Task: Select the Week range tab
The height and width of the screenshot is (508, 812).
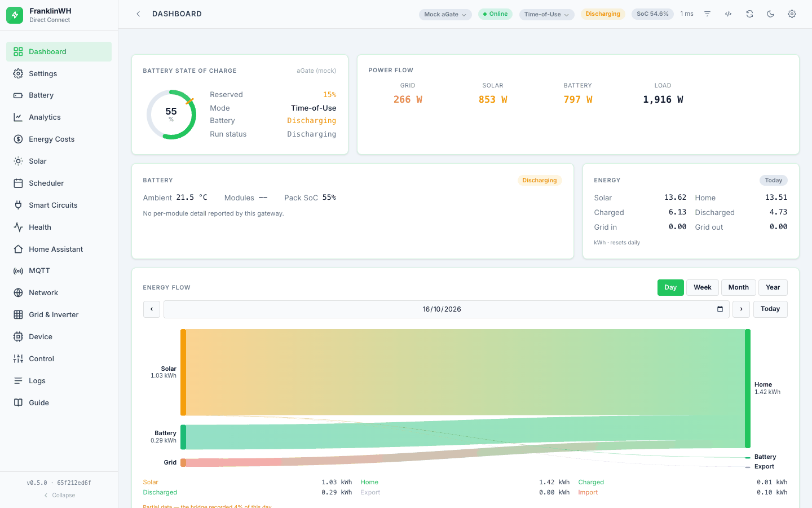Action: (703, 288)
